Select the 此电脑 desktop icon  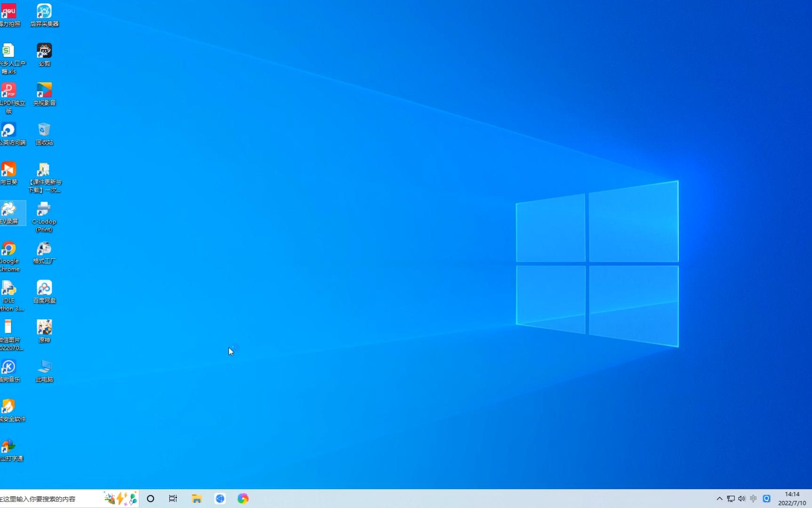44,371
